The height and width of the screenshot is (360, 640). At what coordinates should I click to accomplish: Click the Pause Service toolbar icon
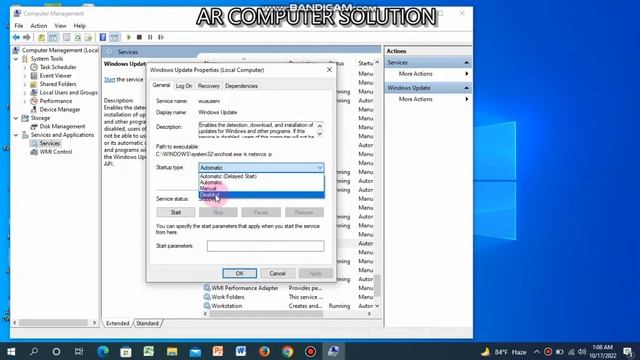150,38
